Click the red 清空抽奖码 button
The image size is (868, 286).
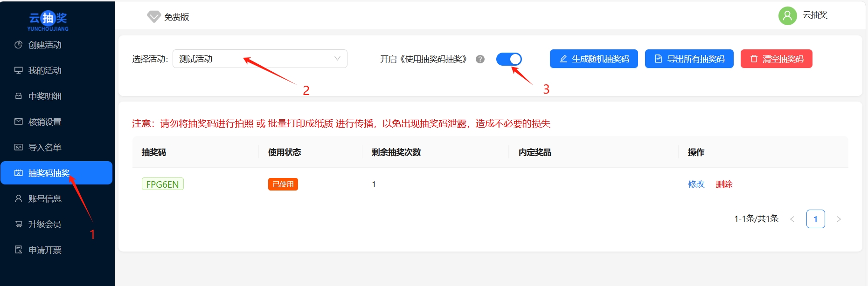(x=777, y=59)
